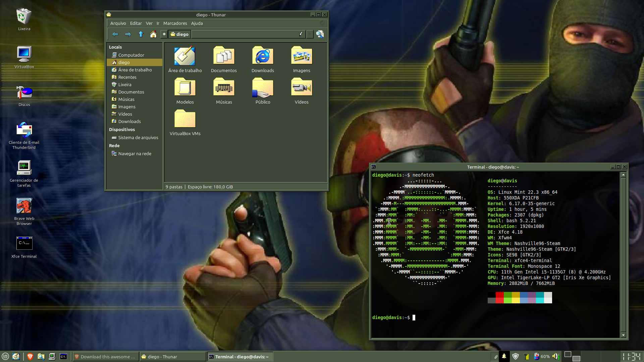This screenshot has width=644, height=362.
Task: Open the volume speaker tray icon
Action: coord(556,356)
